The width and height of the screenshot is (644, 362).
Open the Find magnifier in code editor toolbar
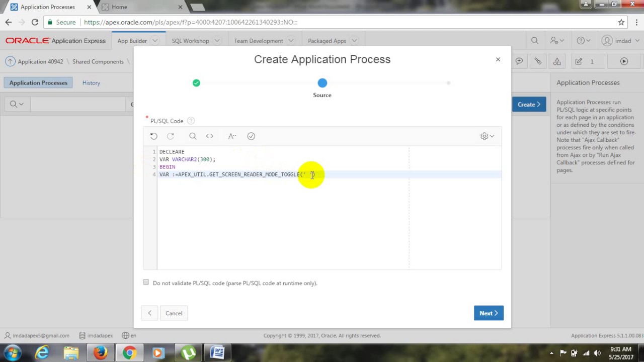193,136
